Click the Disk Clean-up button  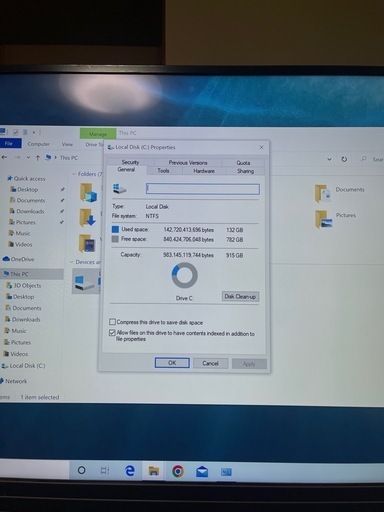240,296
